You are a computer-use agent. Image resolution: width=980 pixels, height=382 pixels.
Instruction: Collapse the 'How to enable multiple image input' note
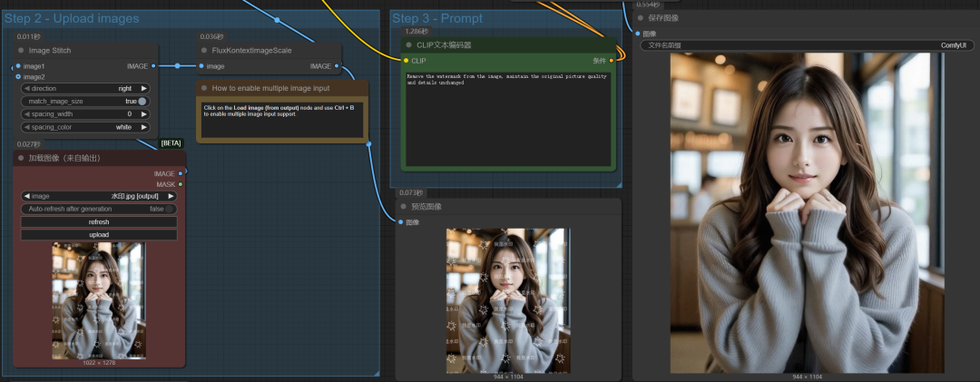pos(204,88)
